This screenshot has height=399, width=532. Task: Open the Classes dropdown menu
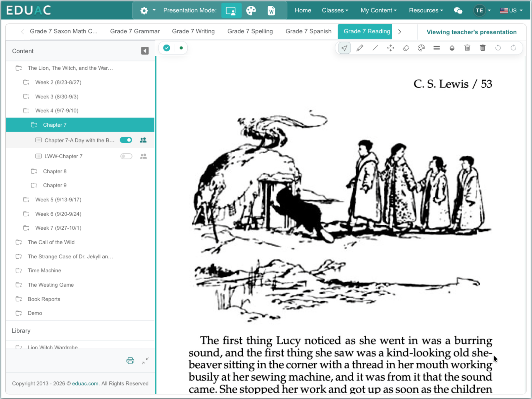(335, 10)
